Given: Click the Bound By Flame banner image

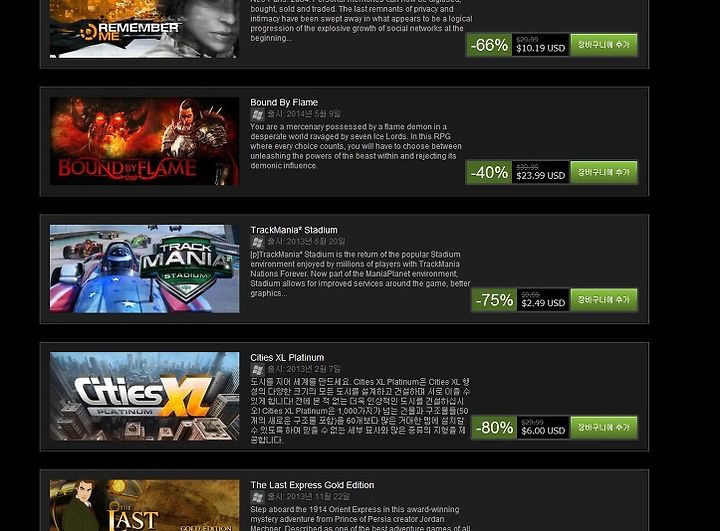Looking at the screenshot, I should (x=144, y=141).
